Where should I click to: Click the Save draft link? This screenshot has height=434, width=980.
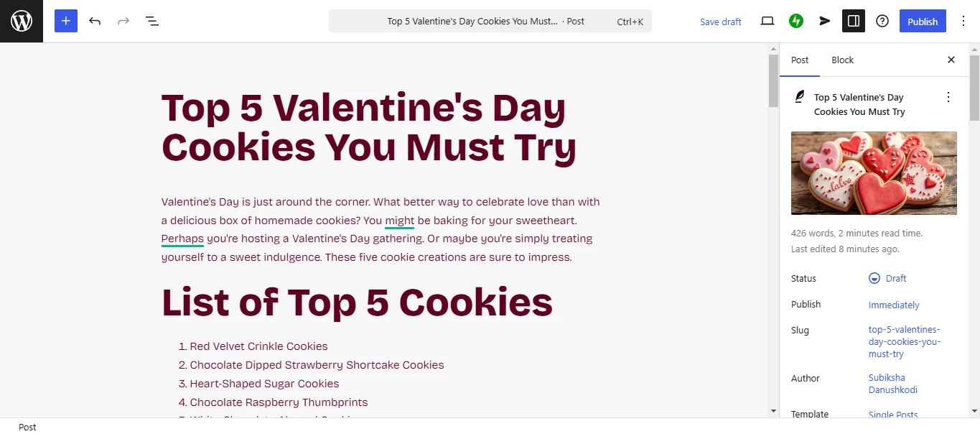(x=720, y=22)
